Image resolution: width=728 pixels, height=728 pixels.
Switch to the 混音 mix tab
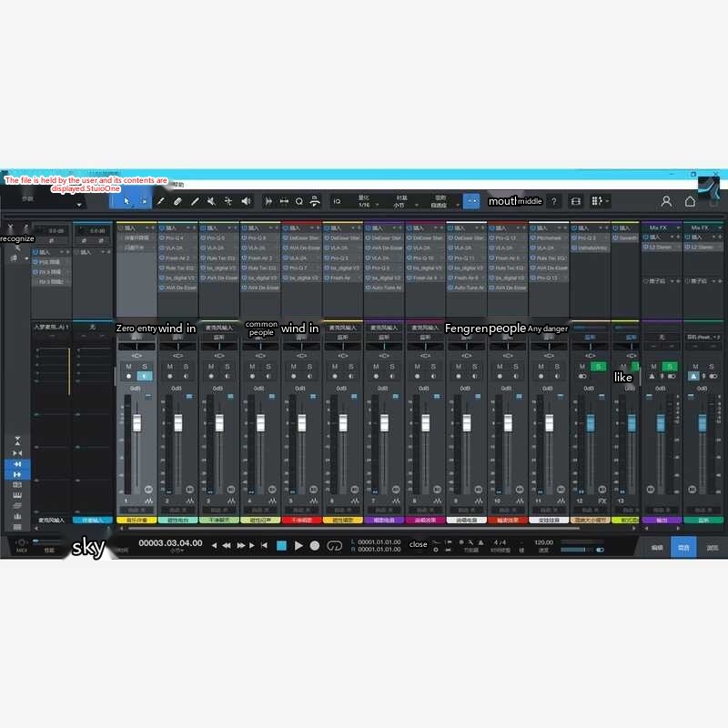683,548
